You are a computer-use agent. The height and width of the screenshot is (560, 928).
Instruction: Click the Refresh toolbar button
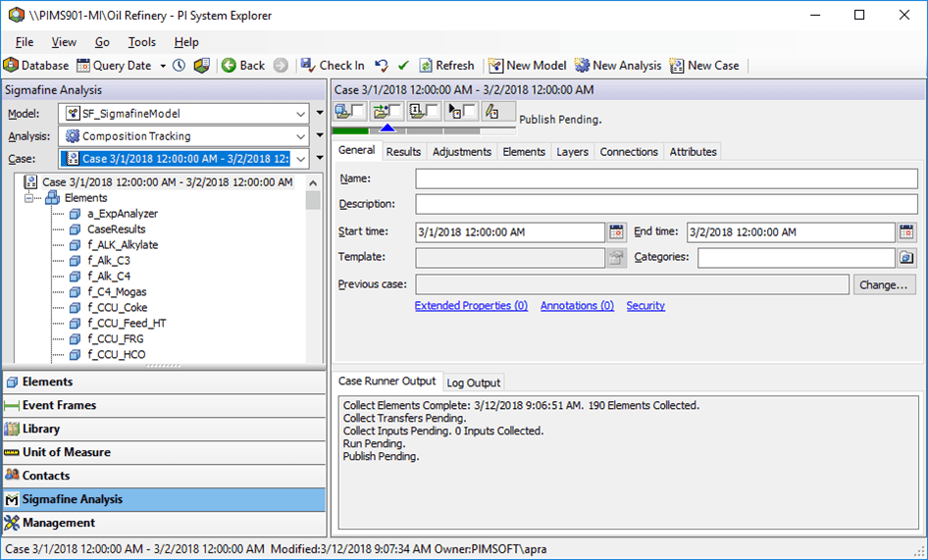(x=447, y=66)
